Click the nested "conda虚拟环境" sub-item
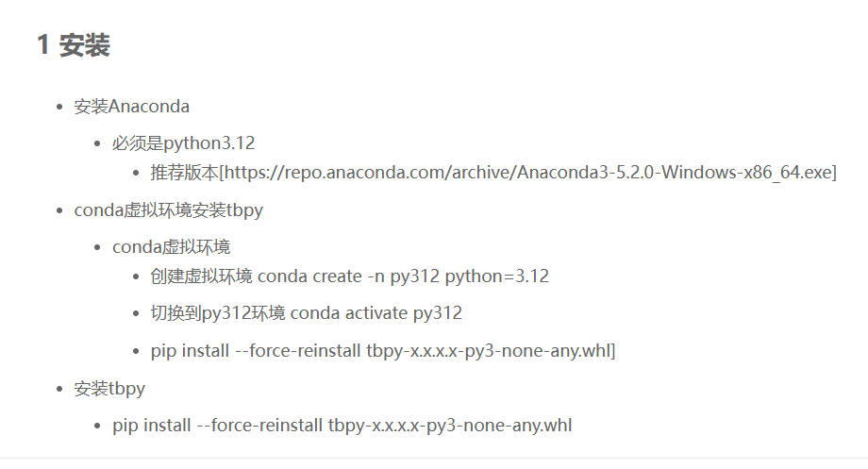This screenshot has height=469, width=868. 171,247
